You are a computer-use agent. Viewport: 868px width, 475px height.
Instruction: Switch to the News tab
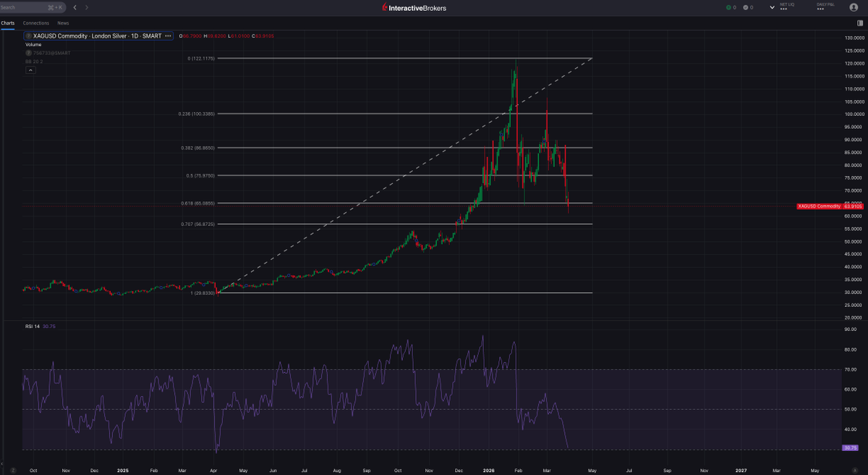click(x=63, y=23)
